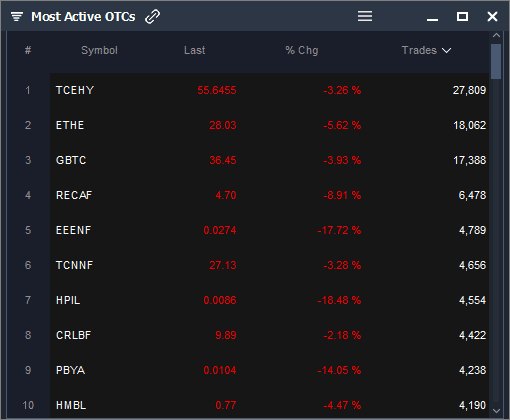Image resolution: width=510 pixels, height=420 pixels.
Task: Minimize the Most Active OTCs window
Action: click(x=432, y=20)
